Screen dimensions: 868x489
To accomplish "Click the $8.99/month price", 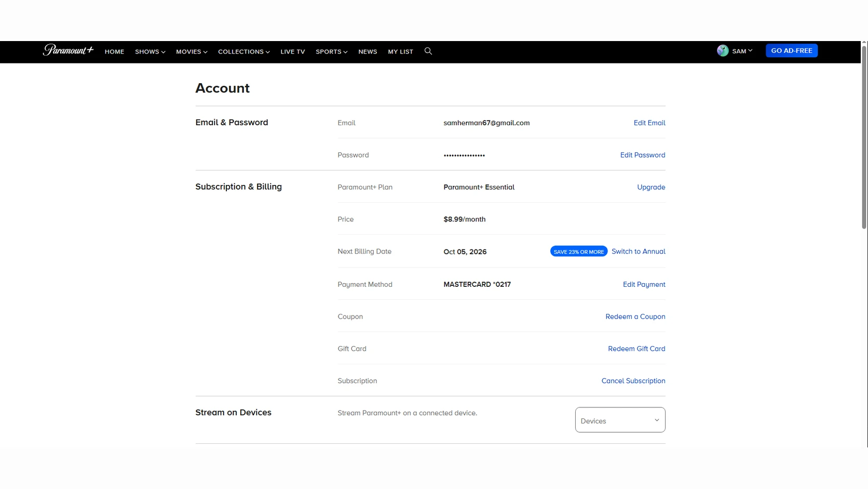I will [x=465, y=219].
